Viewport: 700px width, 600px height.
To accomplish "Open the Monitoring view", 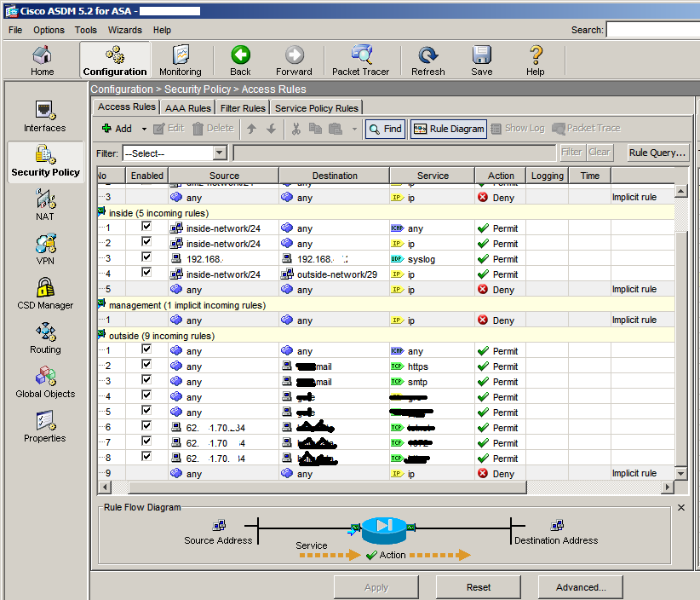I will pyautogui.click(x=181, y=61).
